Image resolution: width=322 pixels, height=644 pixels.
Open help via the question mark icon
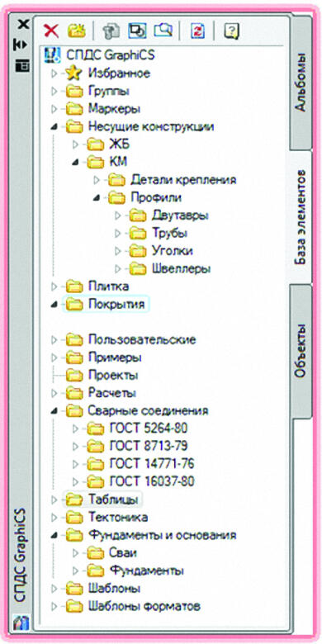pos(232,31)
